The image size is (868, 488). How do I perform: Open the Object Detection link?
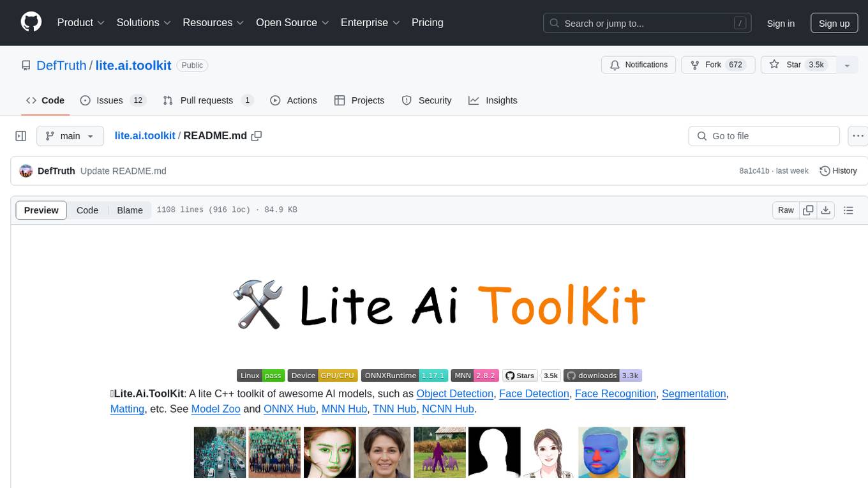click(x=455, y=393)
